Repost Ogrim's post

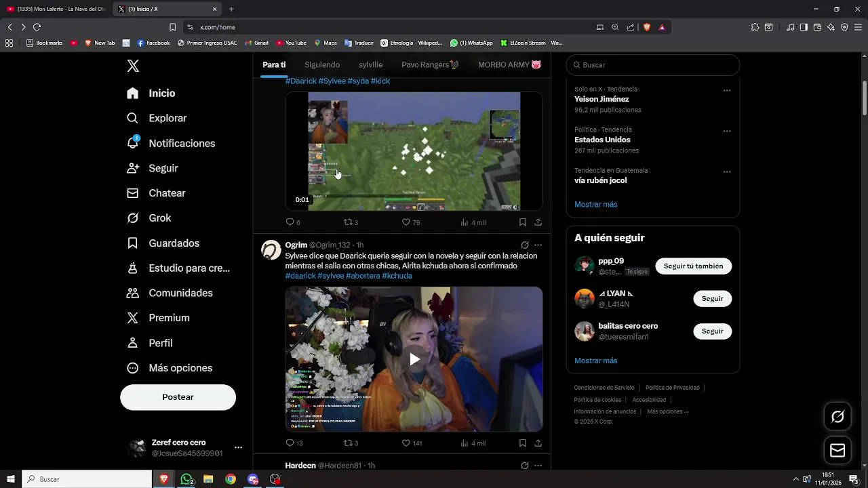(351, 443)
